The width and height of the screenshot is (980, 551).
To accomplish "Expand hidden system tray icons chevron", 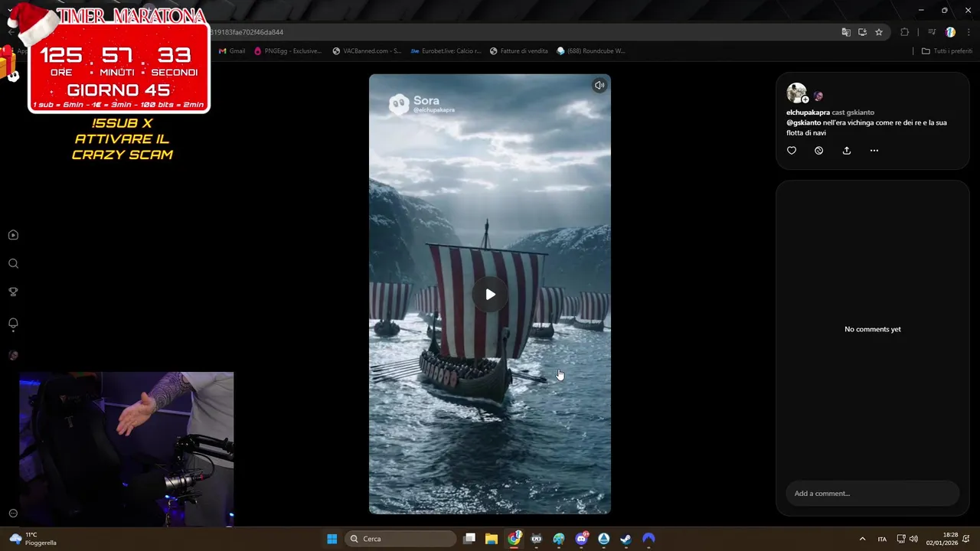I will 862,539.
